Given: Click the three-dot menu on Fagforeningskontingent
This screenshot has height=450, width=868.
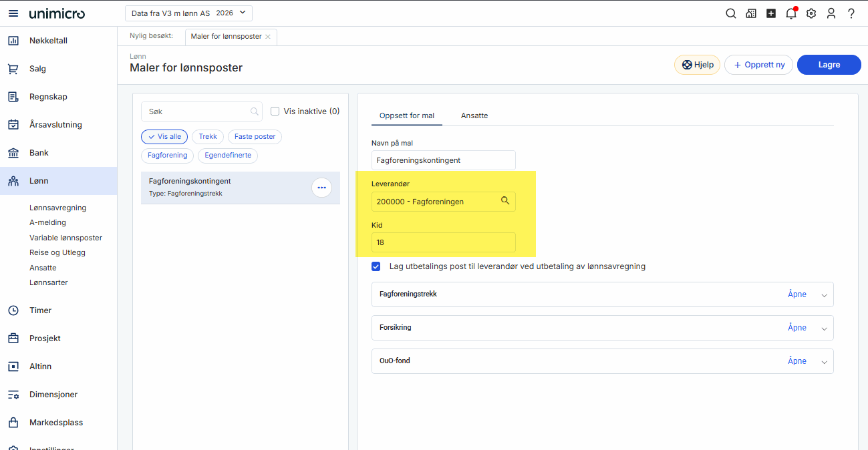Looking at the screenshot, I should pyautogui.click(x=321, y=188).
